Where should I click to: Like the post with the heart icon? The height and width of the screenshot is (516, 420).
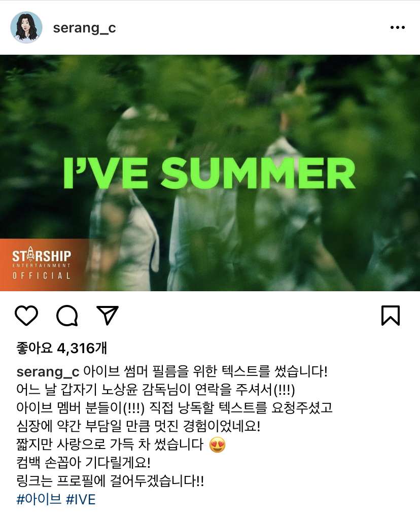[x=26, y=316]
